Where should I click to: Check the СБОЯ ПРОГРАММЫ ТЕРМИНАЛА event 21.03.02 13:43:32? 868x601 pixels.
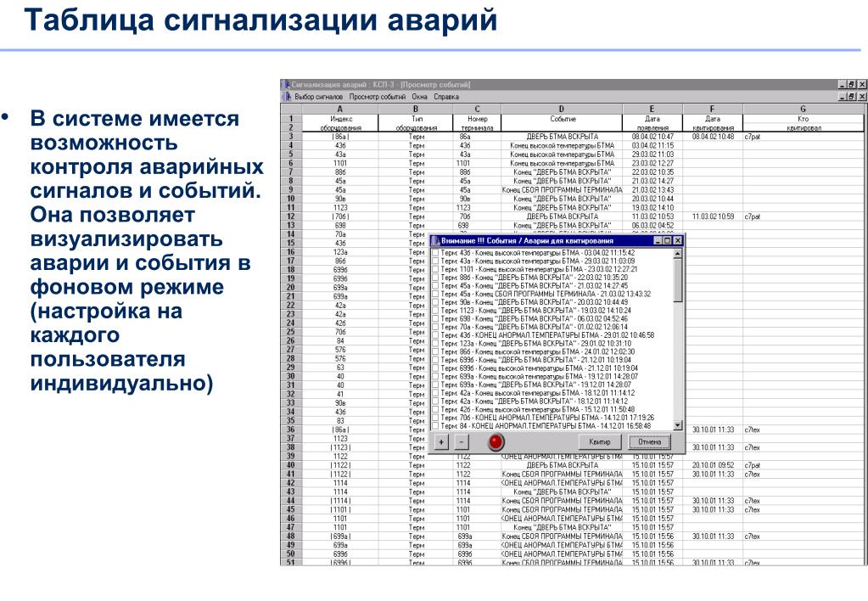[x=435, y=294]
